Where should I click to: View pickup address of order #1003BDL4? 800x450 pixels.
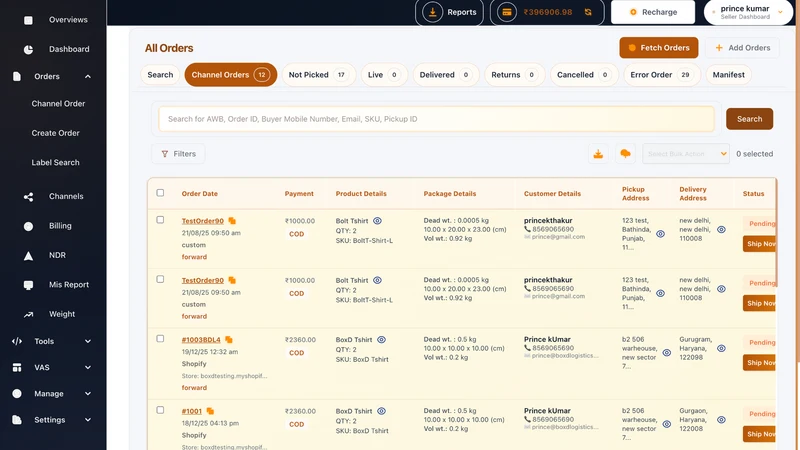(666, 353)
